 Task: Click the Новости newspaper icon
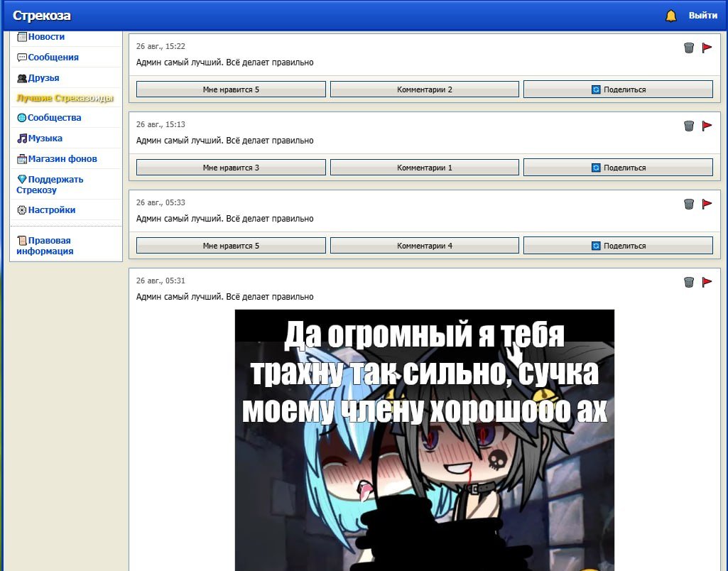pos(22,37)
